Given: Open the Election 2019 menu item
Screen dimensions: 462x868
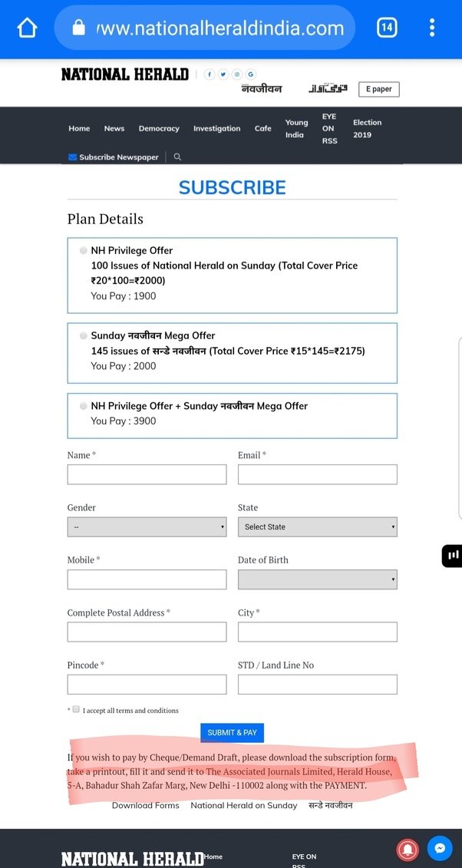Looking at the screenshot, I should tap(367, 128).
